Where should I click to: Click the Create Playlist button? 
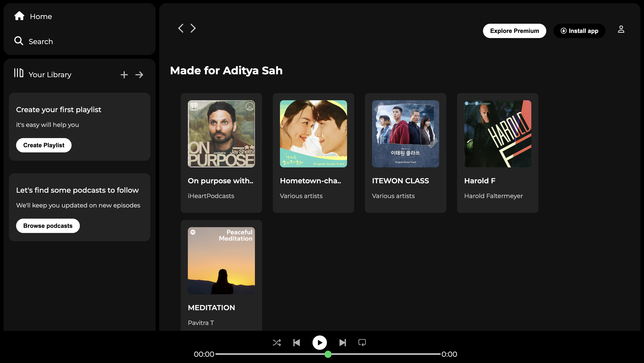click(x=44, y=145)
